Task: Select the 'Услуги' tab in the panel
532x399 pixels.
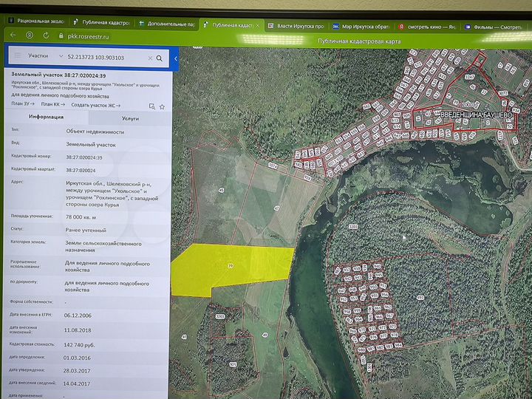Action: (130, 118)
